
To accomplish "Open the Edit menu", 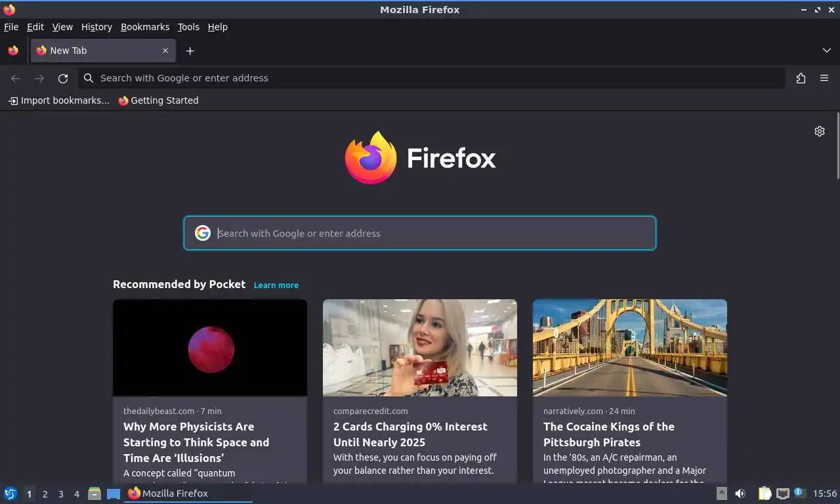I will pos(35,27).
